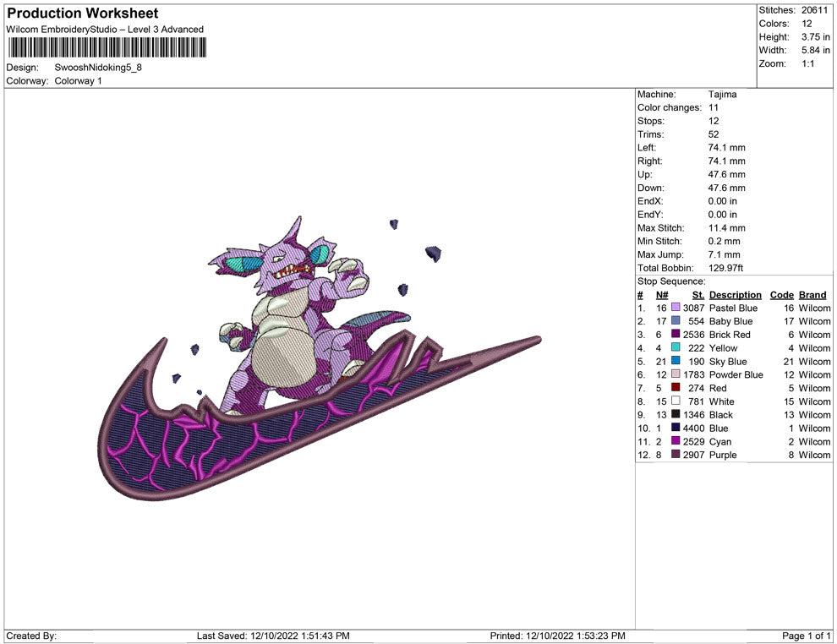Viewport: 837px width, 644px height.
Task: Click the Machine value Tajima
Action: click(722, 95)
